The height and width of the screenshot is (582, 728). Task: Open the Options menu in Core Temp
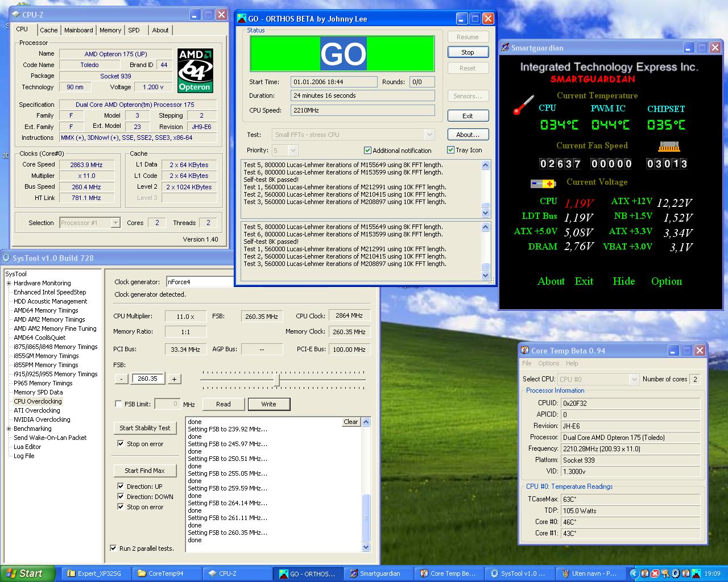click(549, 363)
